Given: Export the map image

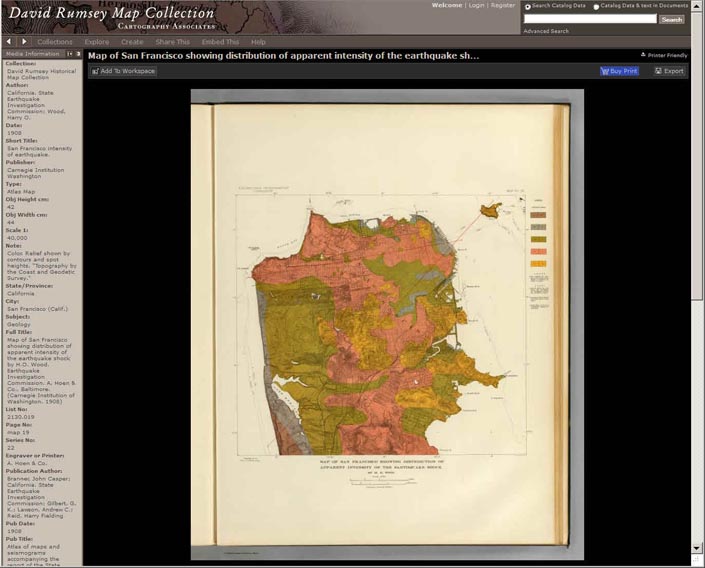Looking at the screenshot, I should [670, 71].
